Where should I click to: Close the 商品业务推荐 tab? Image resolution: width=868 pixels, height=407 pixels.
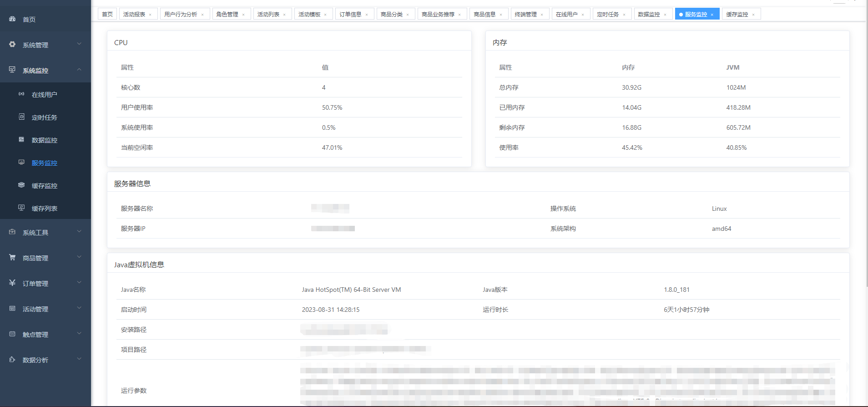pyautogui.click(x=459, y=15)
